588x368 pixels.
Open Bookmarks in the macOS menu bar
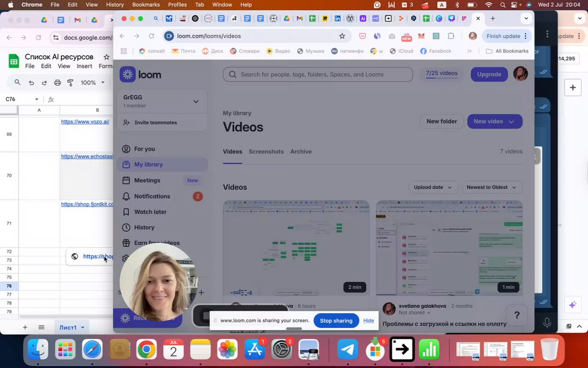coord(146,5)
